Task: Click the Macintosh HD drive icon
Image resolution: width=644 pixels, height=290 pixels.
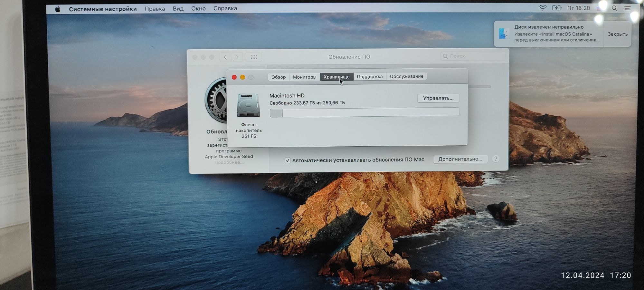Action: pyautogui.click(x=248, y=105)
